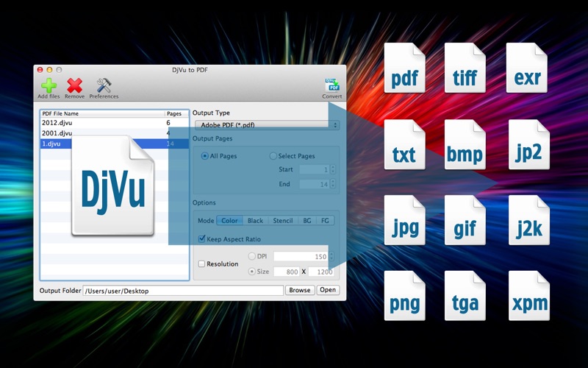Click the pdf format file icon
Viewport: 588px width, 368px height.
click(x=405, y=68)
